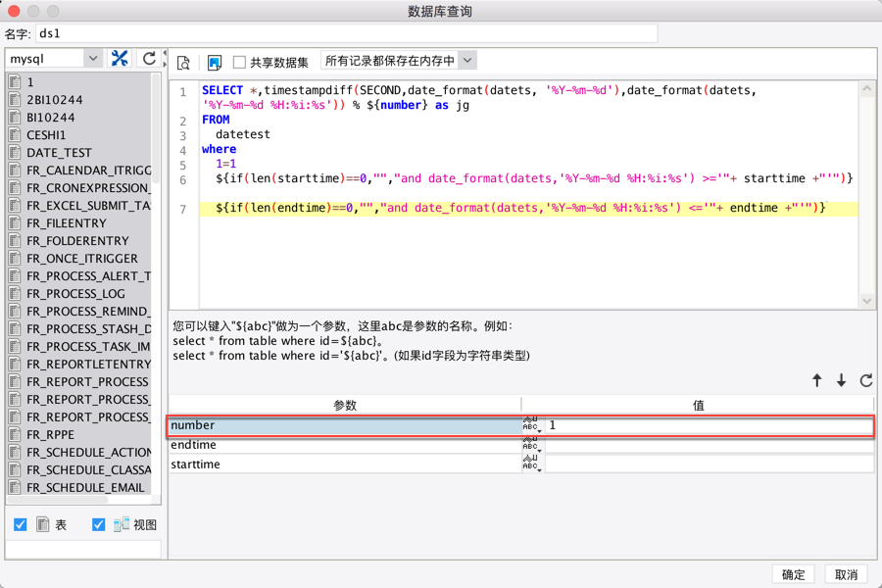
Task: Click the table search field below checkboxes
Action: (83, 549)
